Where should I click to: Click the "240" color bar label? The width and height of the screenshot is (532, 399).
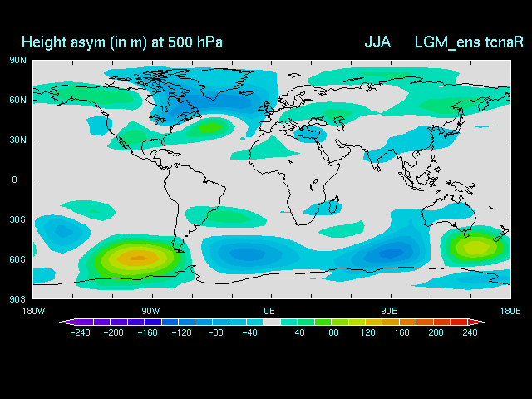pos(469,333)
